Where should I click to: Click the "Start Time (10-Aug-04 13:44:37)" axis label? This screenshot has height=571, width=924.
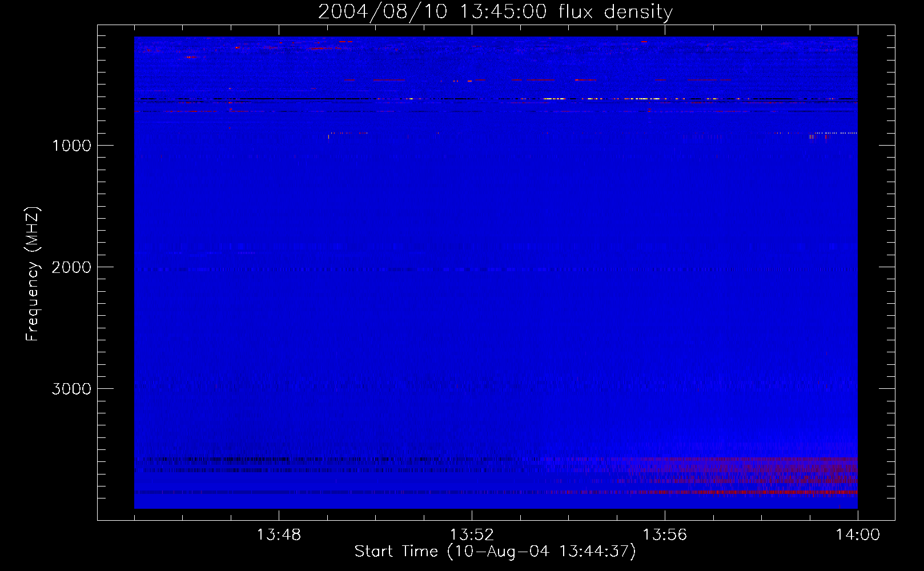495,551
